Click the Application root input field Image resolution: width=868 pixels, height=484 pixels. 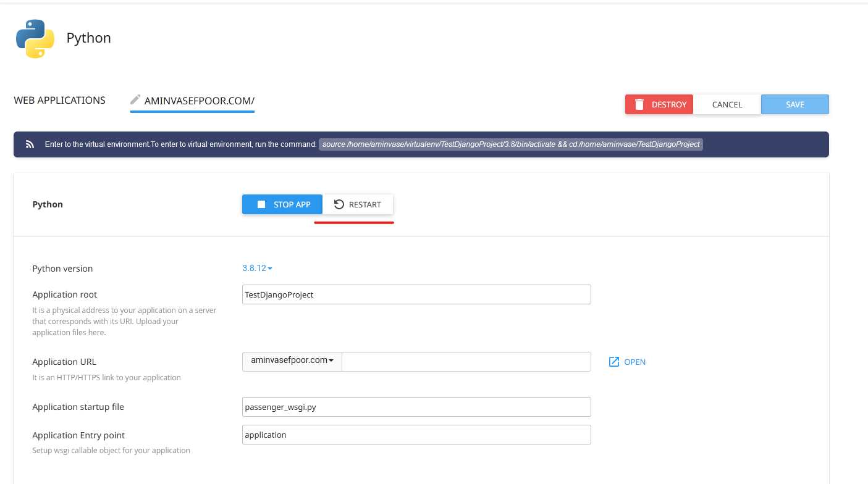(416, 294)
